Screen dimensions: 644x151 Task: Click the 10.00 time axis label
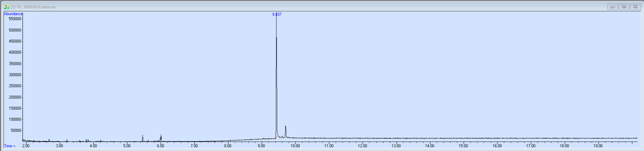point(295,146)
